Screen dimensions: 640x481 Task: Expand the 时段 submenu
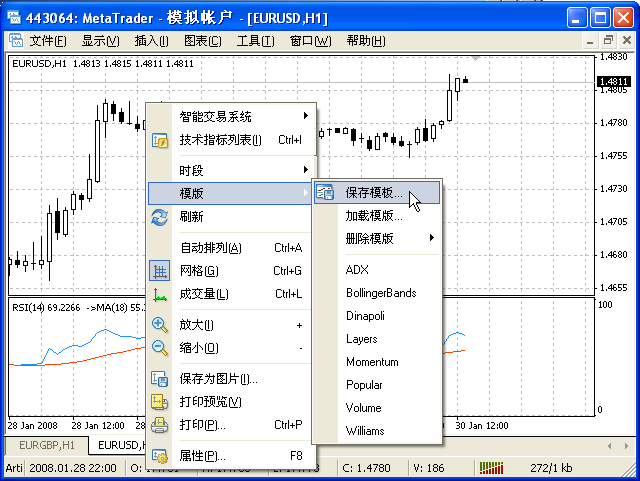click(231, 170)
